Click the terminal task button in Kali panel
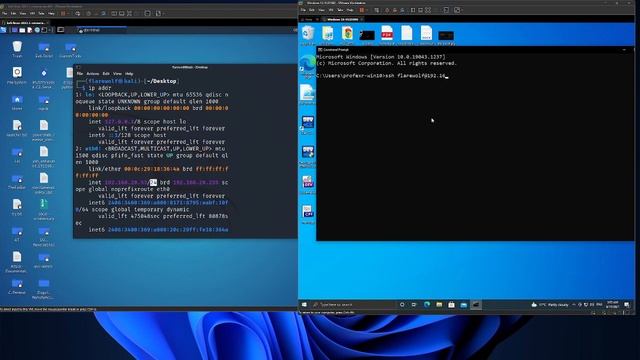 point(101,30)
